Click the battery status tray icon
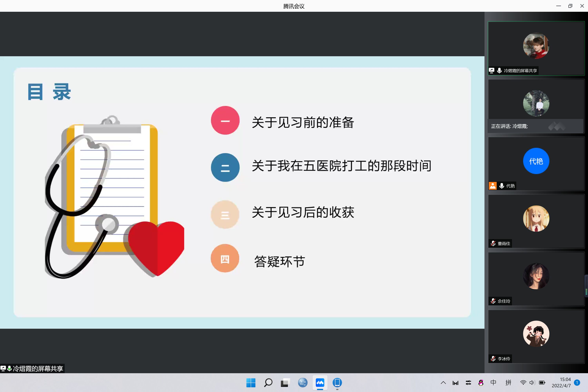588x392 pixels. (x=542, y=383)
